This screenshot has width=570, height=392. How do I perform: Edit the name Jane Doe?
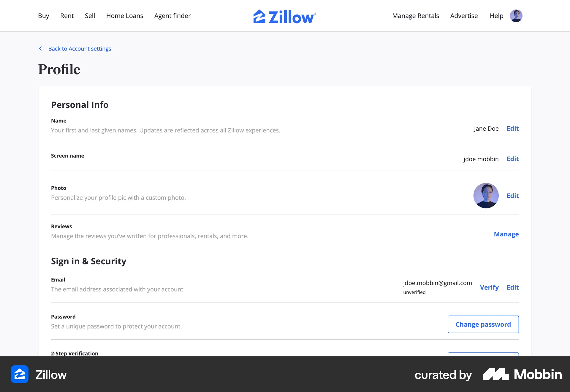pos(513,128)
